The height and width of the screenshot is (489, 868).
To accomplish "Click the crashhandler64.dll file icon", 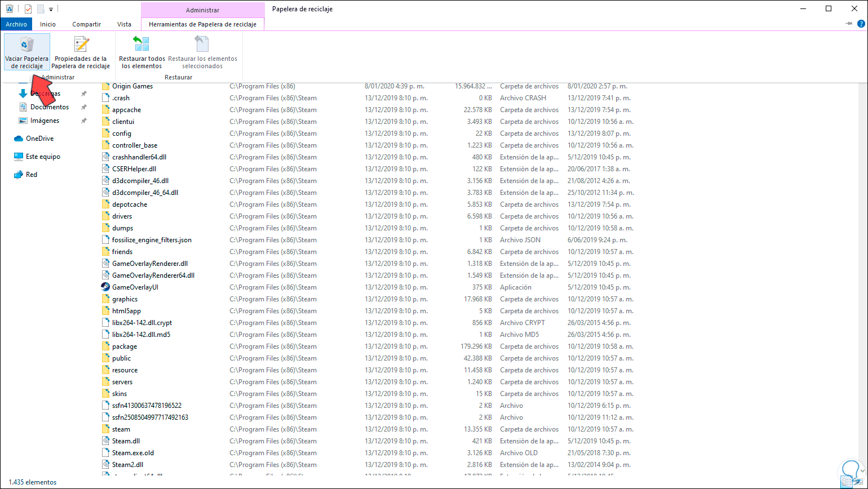I will [105, 157].
